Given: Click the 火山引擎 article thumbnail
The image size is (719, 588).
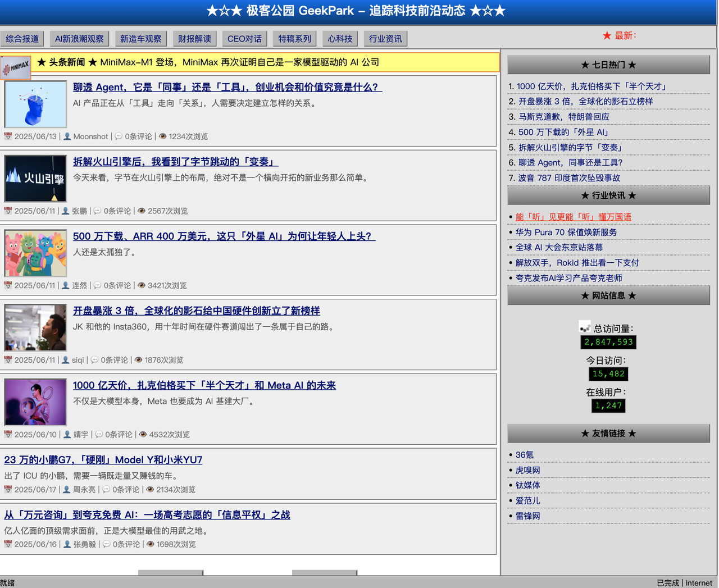Looking at the screenshot, I should coord(35,178).
